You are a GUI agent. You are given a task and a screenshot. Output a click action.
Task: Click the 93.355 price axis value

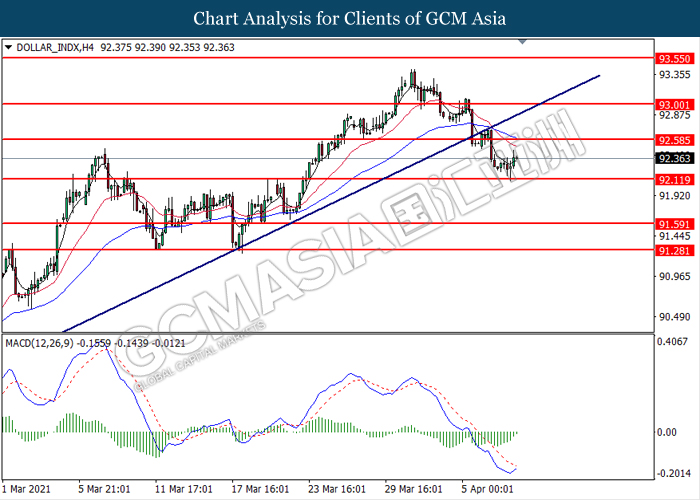[x=675, y=75]
